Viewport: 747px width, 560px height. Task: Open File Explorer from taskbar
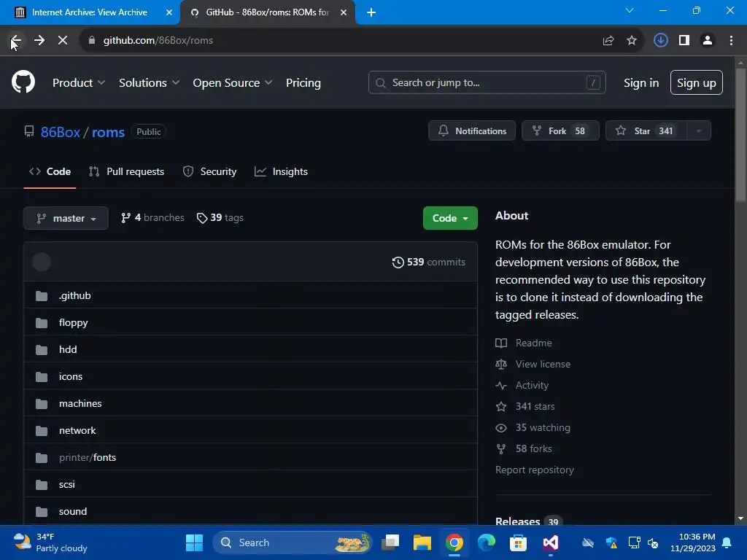pos(422,542)
